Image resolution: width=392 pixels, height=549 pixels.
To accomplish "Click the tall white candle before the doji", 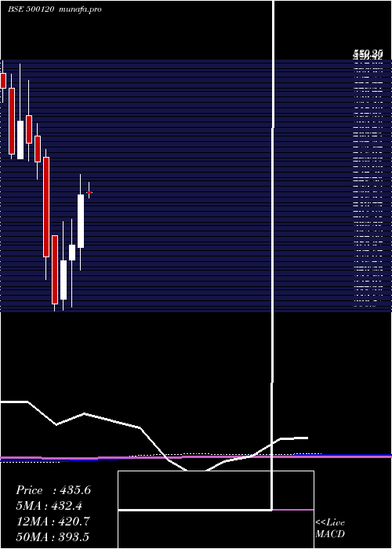I will 81,221.
